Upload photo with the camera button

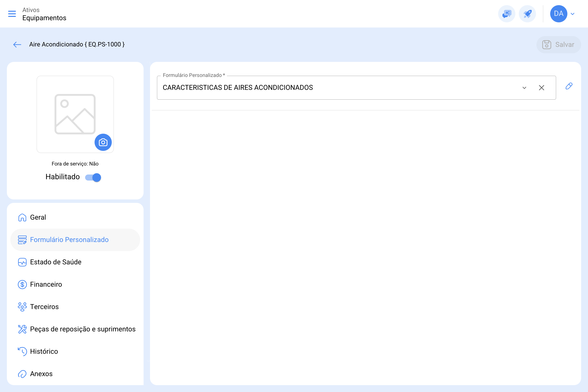point(103,142)
